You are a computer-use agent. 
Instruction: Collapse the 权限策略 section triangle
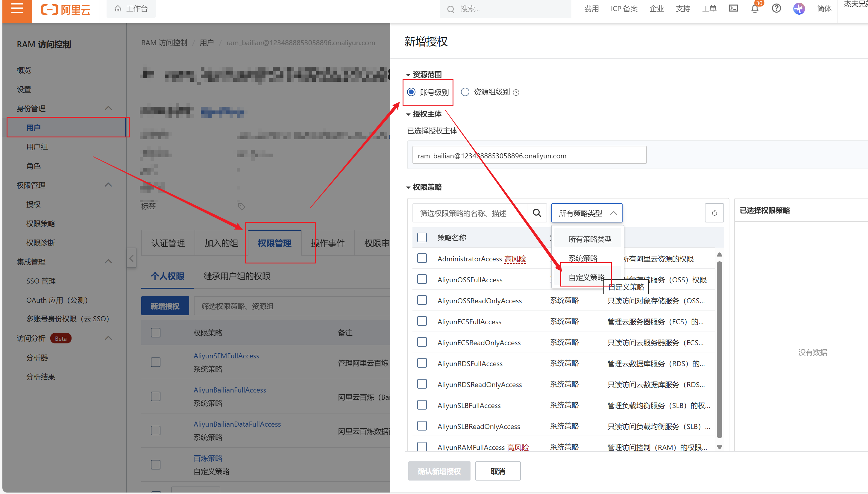pos(408,187)
